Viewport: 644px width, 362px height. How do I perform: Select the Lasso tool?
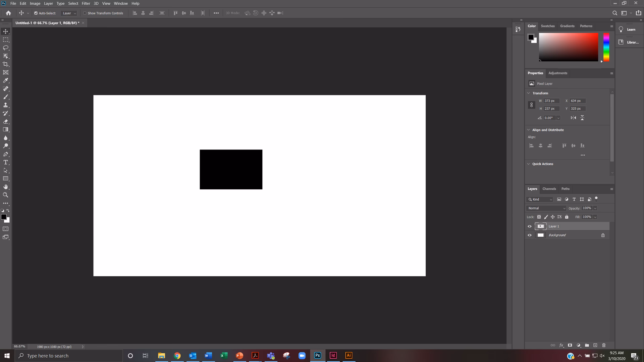coord(5,48)
